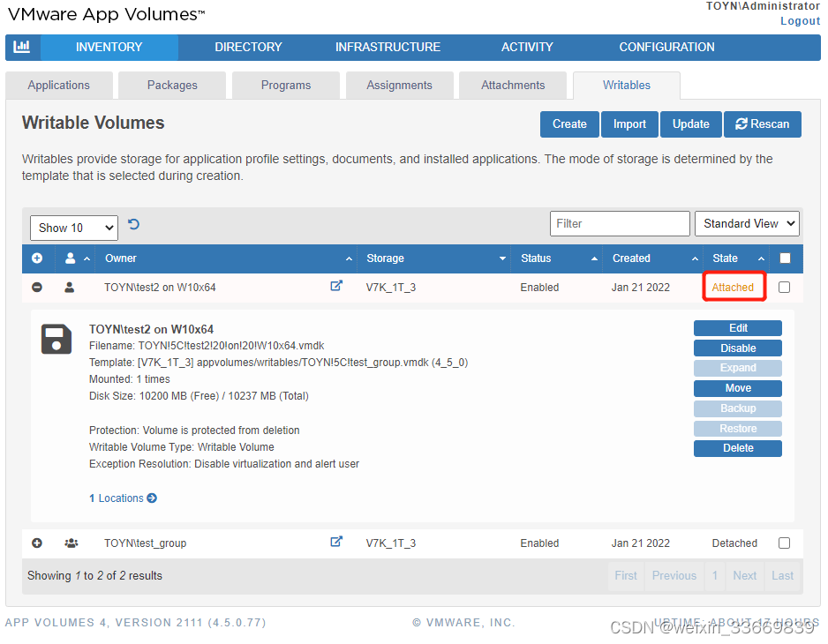Open the Standard View dropdown
828x644 pixels.
(747, 224)
